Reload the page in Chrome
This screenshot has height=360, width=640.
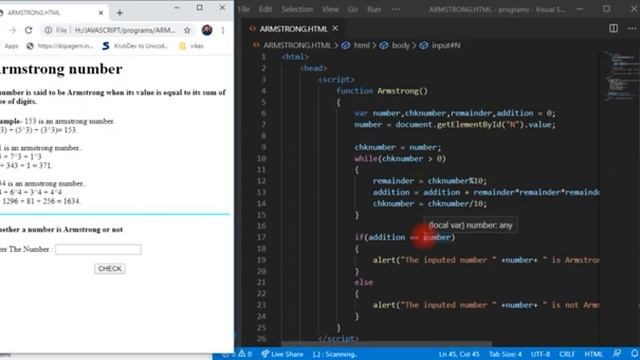(28, 30)
